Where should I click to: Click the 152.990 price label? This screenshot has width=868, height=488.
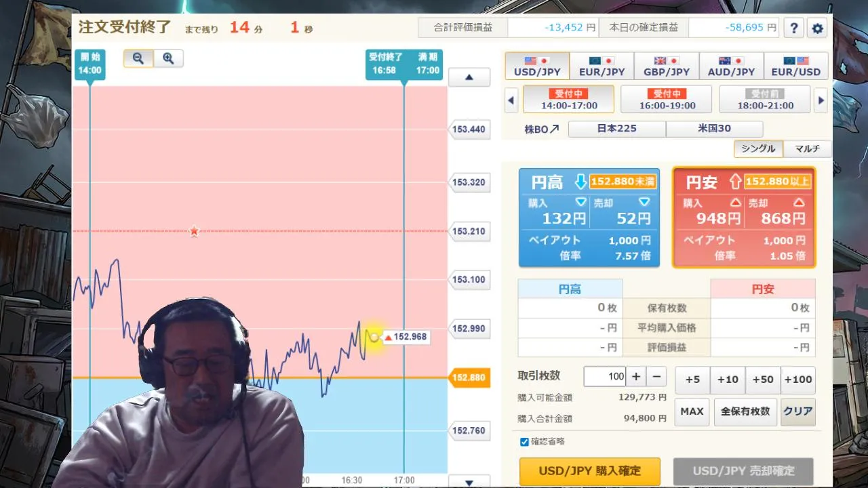click(x=469, y=329)
